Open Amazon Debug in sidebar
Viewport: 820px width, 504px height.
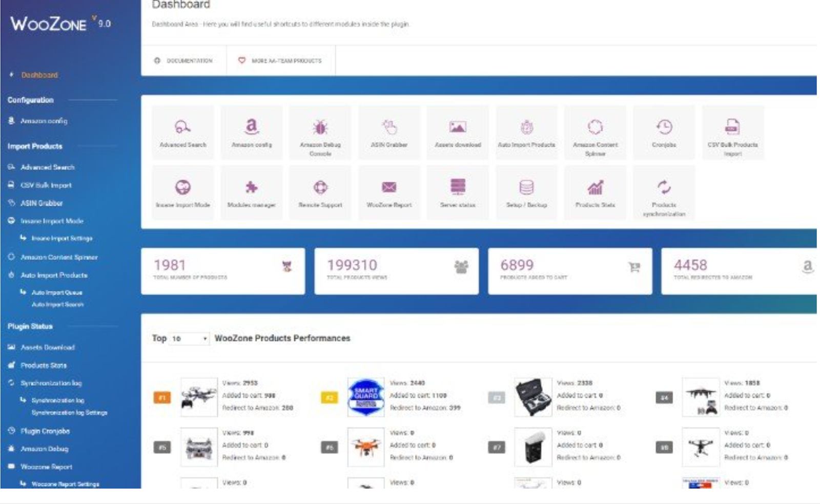(x=44, y=449)
